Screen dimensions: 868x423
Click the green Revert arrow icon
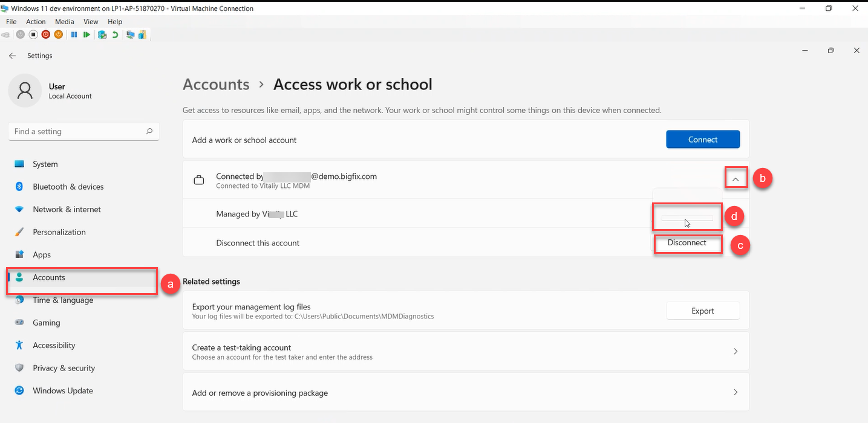(115, 35)
